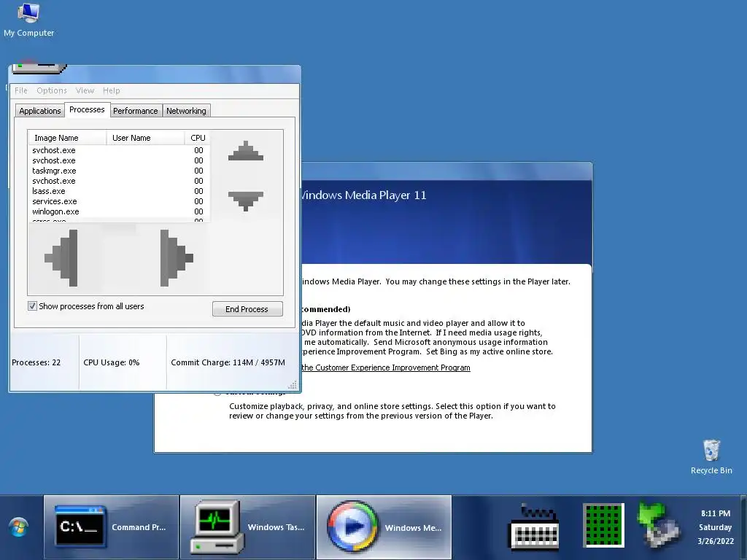This screenshot has height=560, width=747.
Task: Click the down arrow in Task Manager
Action: pyautogui.click(x=246, y=201)
